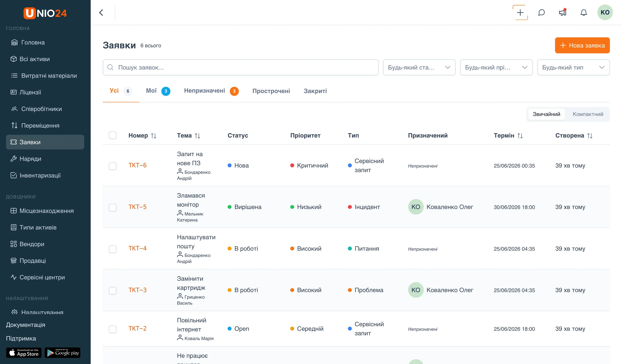Expand Будь-який тип filter dropdown
The width and height of the screenshot is (622, 364).
click(x=573, y=67)
